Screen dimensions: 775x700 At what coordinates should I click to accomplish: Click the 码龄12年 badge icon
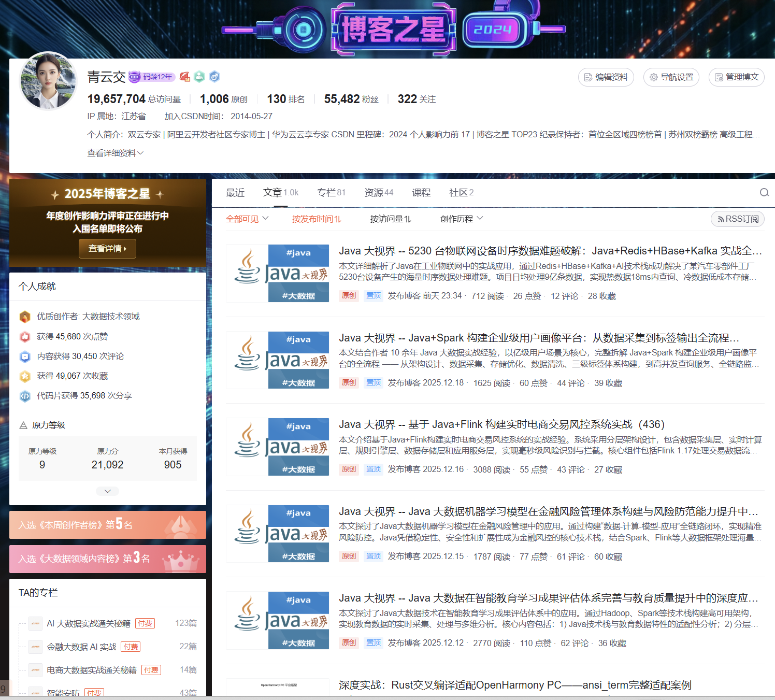click(151, 77)
